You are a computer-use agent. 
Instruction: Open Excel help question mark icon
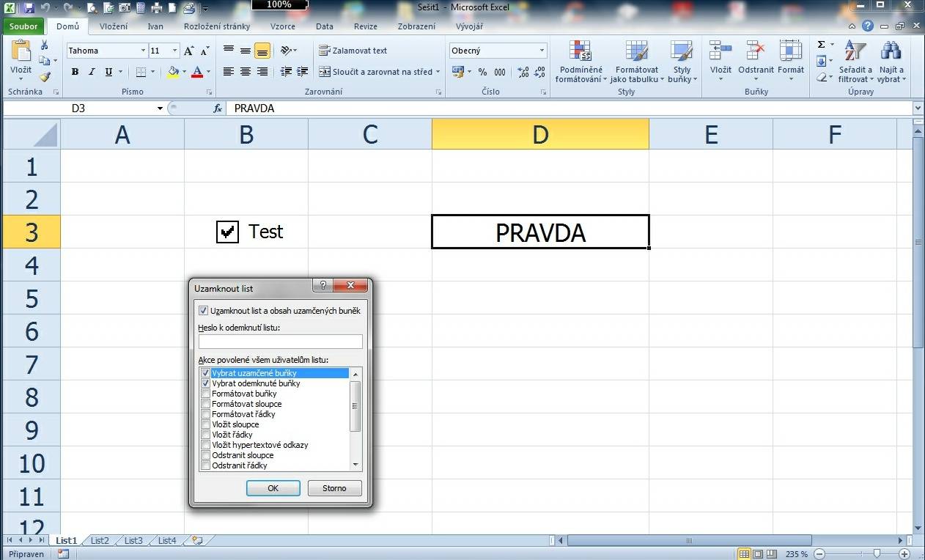(x=868, y=26)
